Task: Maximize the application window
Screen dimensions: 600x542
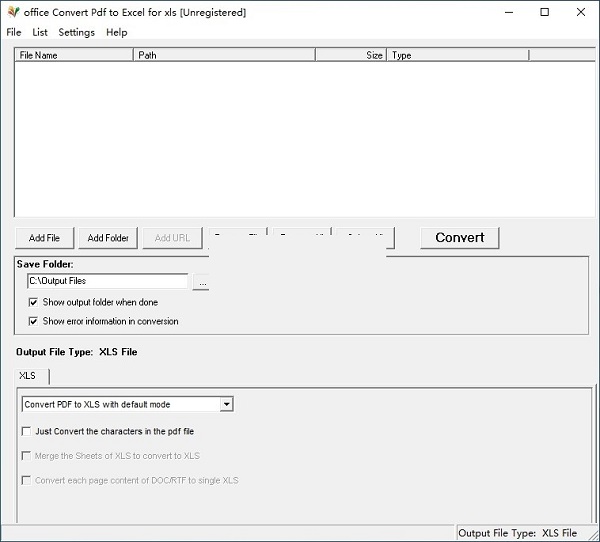Action: pyautogui.click(x=545, y=12)
